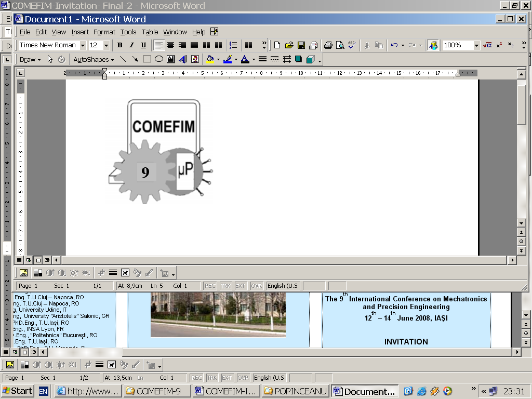Toggle Bold formatting
The width and height of the screenshot is (532, 399).
pos(120,45)
